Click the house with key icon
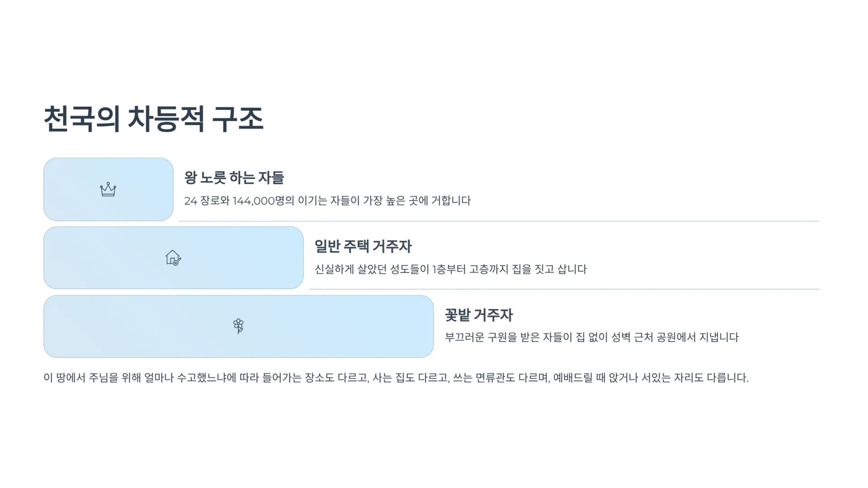 click(x=173, y=258)
